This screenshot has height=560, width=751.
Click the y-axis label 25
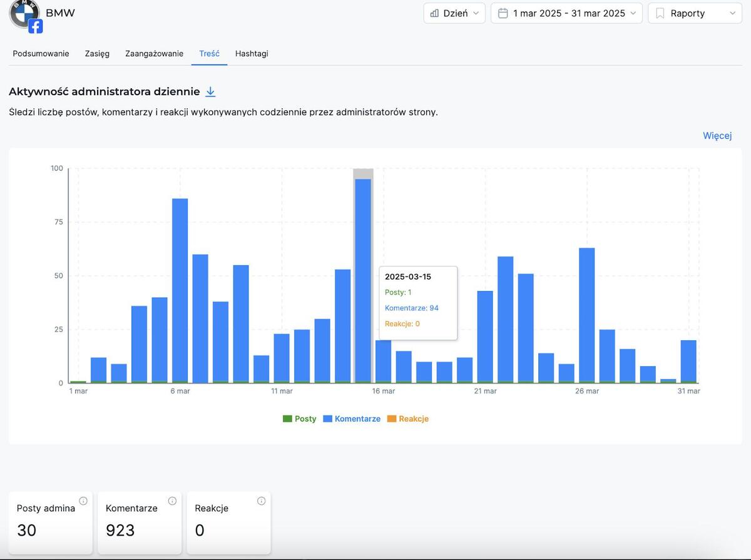(59, 330)
